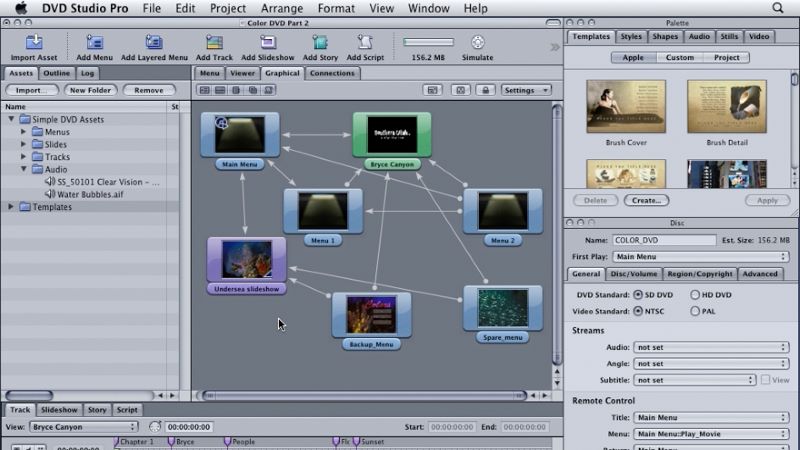Open Audio stream dropdown
Image resolution: width=800 pixels, height=450 pixels.
[x=711, y=347]
